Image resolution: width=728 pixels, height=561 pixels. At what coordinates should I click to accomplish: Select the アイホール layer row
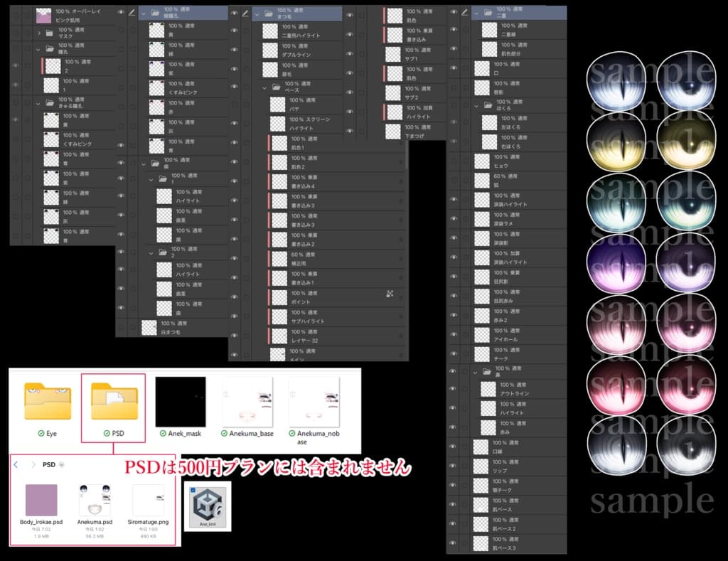coord(518,335)
